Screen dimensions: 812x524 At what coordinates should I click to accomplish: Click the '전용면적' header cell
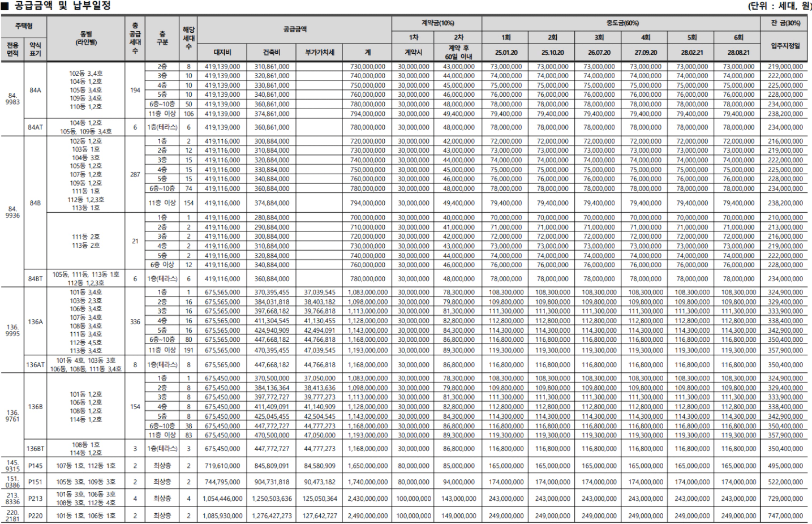point(12,49)
